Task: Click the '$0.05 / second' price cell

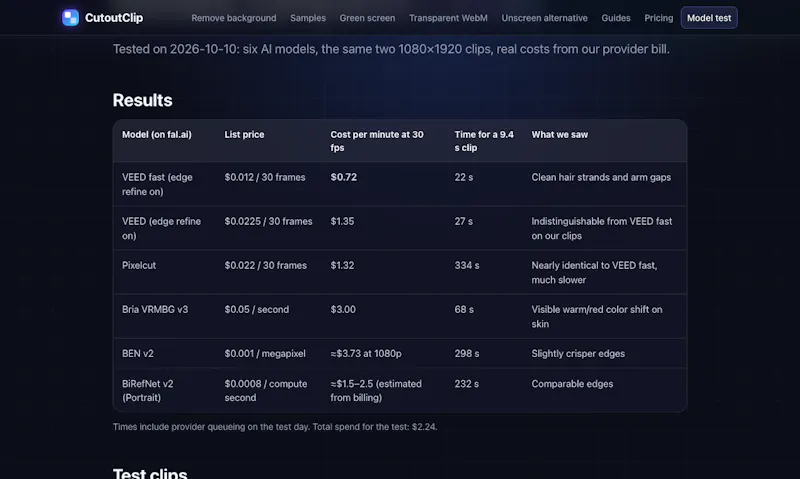Action: click(257, 310)
